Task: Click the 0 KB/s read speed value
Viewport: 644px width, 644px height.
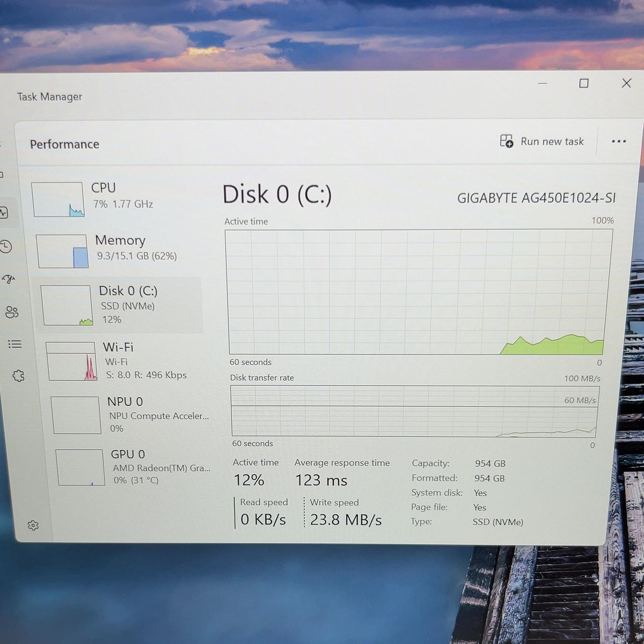Action: pos(263,519)
